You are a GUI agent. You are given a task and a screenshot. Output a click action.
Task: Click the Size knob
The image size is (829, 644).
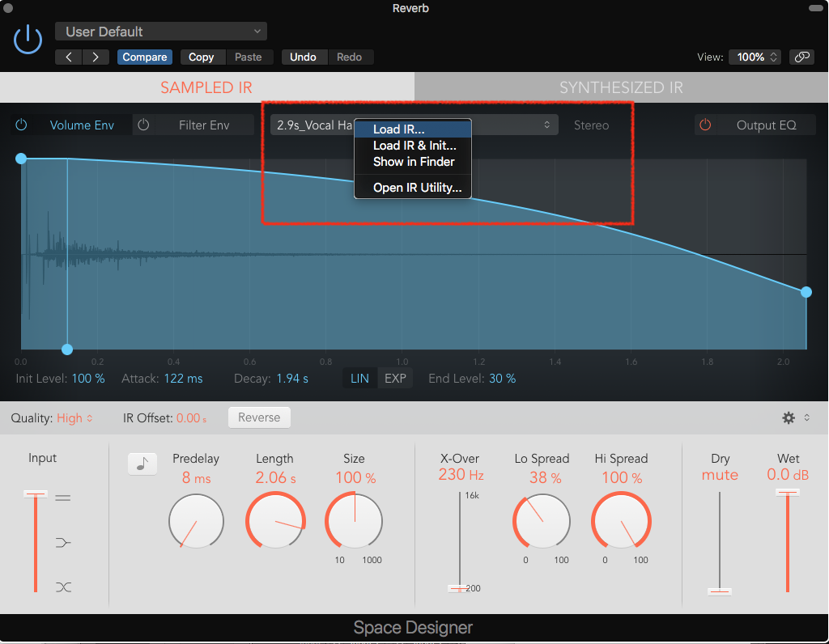(x=354, y=522)
